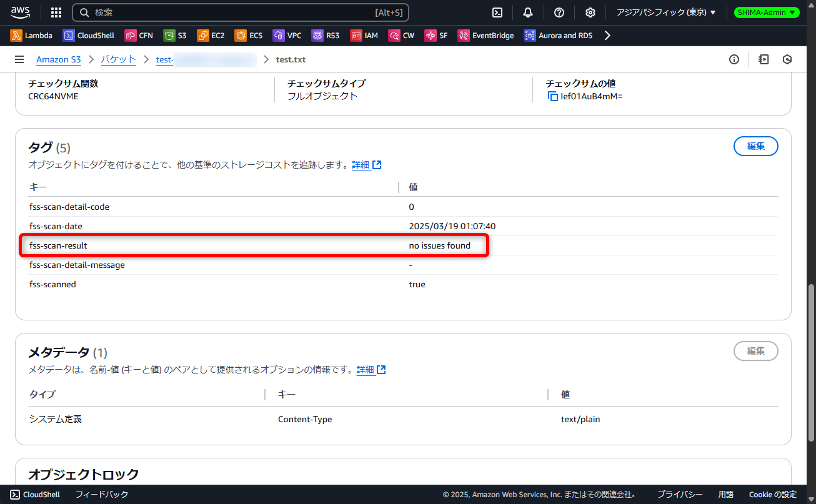Screen dimensions: 816x504
Task: Go to バケット breadcrumb link
Action: tap(119, 60)
